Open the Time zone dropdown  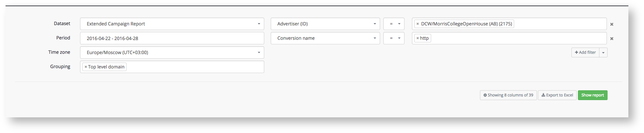pyautogui.click(x=172, y=52)
